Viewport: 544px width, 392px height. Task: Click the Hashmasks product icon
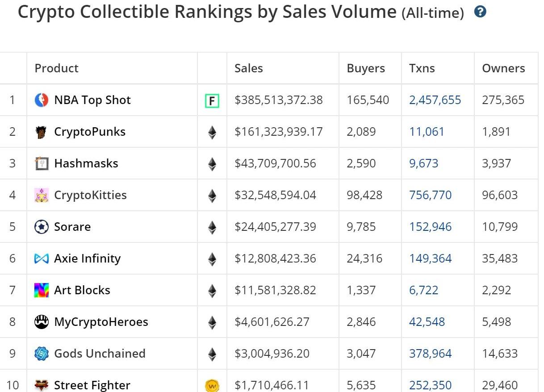[41, 163]
